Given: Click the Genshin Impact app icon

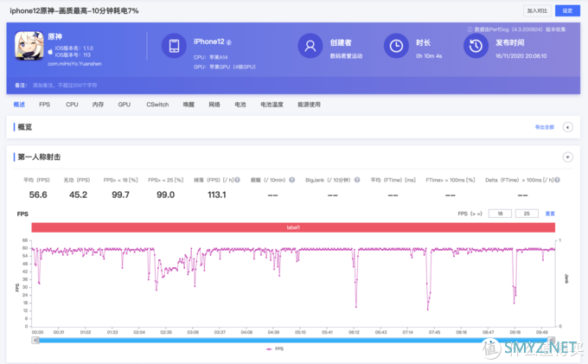Looking at the screenshot, I should 29,46.
